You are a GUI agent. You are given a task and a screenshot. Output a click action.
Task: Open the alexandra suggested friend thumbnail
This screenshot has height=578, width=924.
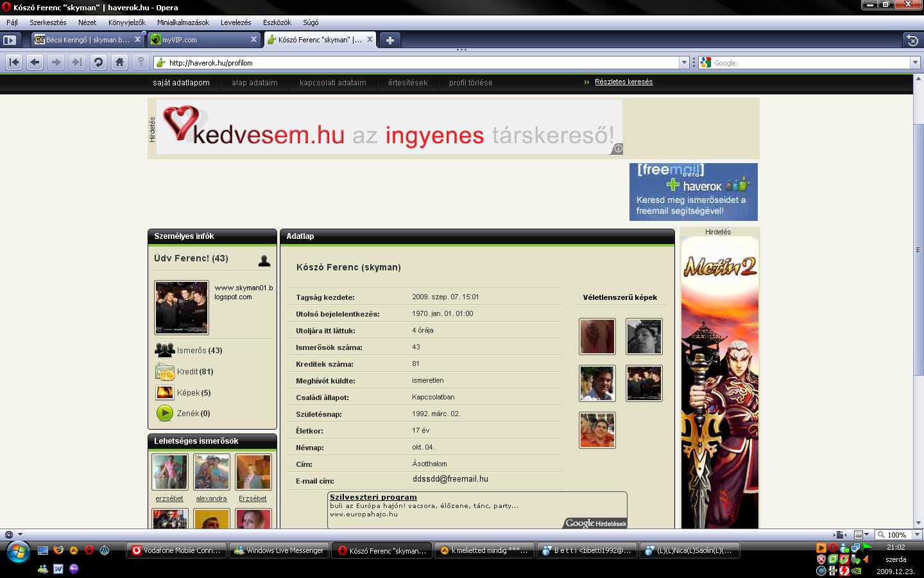click(x=211, y=472)
